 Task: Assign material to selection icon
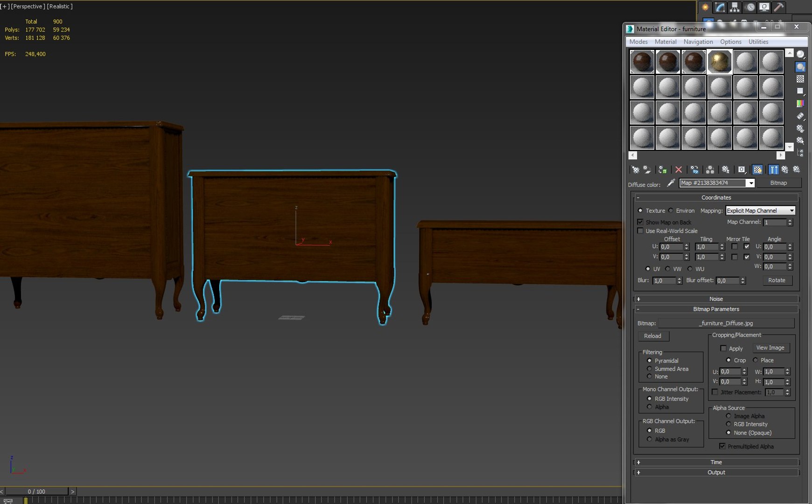coord(662,169)
